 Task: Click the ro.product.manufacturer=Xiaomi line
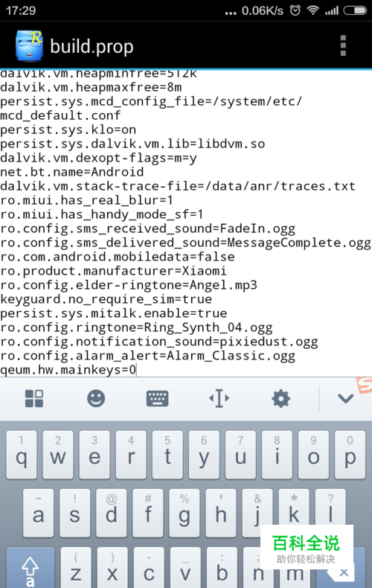[113, 271]
